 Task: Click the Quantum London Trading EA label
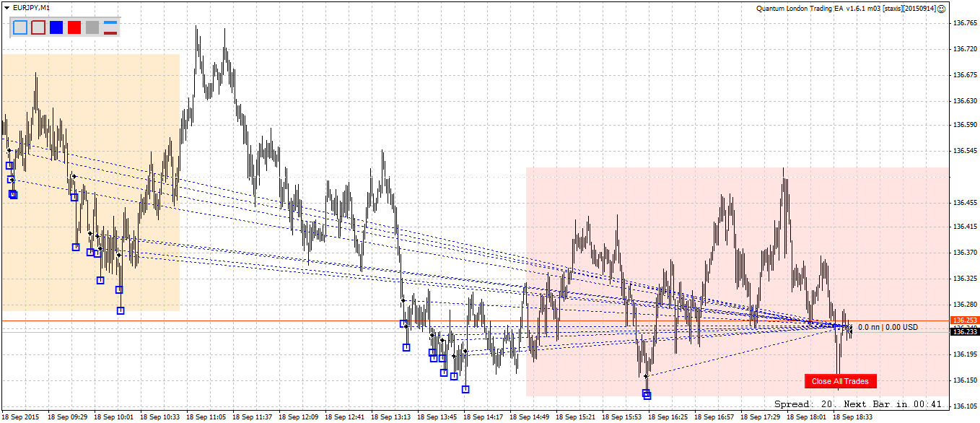(x=846, y=8)
